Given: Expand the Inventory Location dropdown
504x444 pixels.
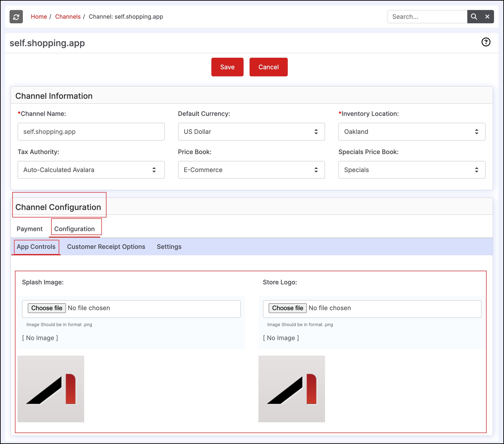Looking at the screenshot, I should [x=412, y=132].
